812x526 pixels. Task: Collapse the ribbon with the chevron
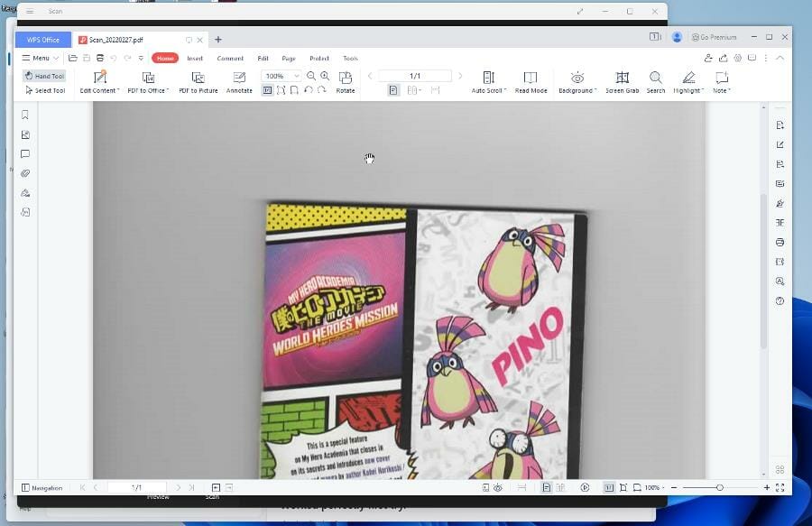780,58
